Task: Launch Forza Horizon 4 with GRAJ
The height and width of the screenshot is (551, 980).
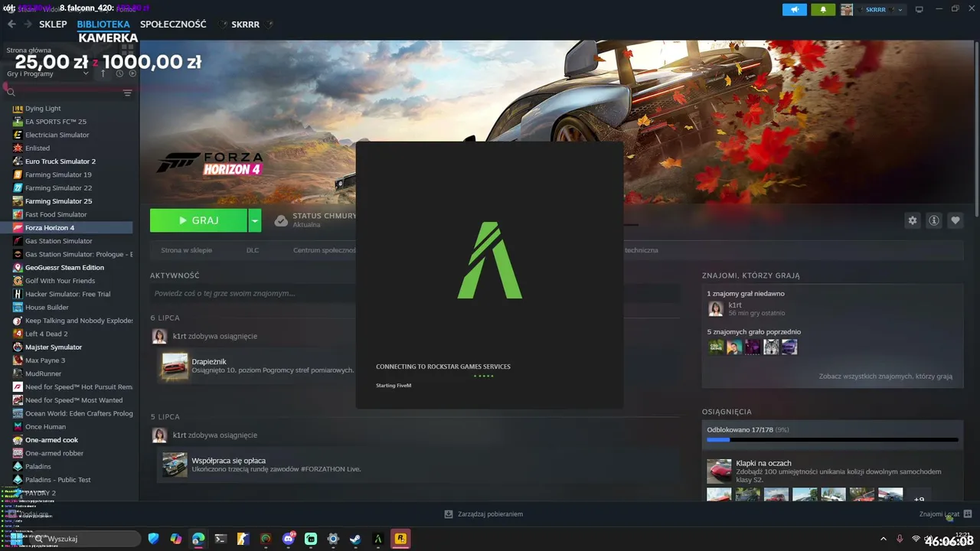Action: pyautogui.click(x=198, y=220)
